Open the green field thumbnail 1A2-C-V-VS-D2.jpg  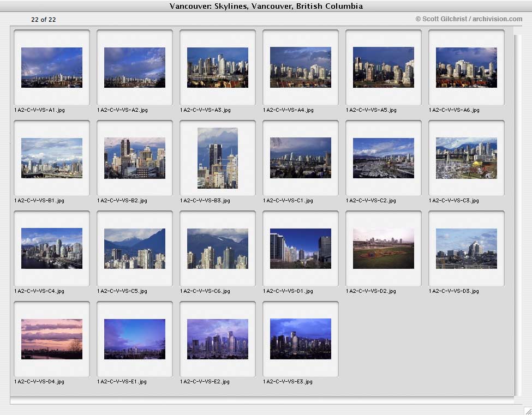pos(384,249)
